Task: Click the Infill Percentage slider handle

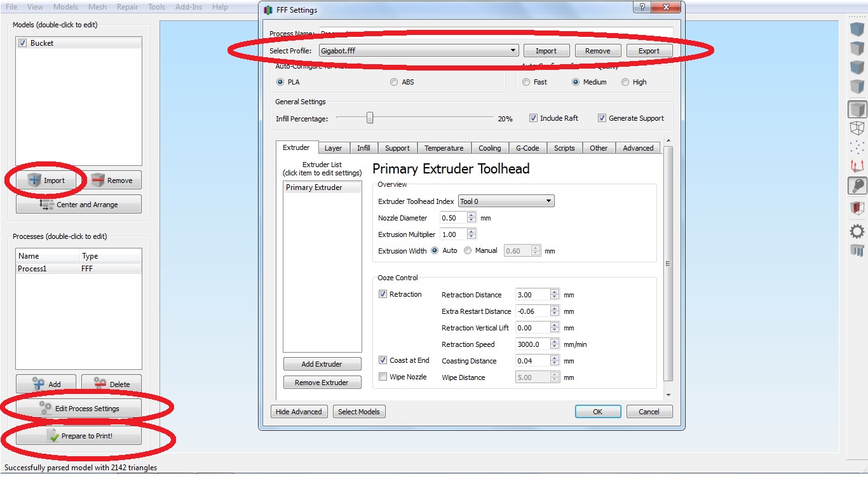Action: coord(370,118)
